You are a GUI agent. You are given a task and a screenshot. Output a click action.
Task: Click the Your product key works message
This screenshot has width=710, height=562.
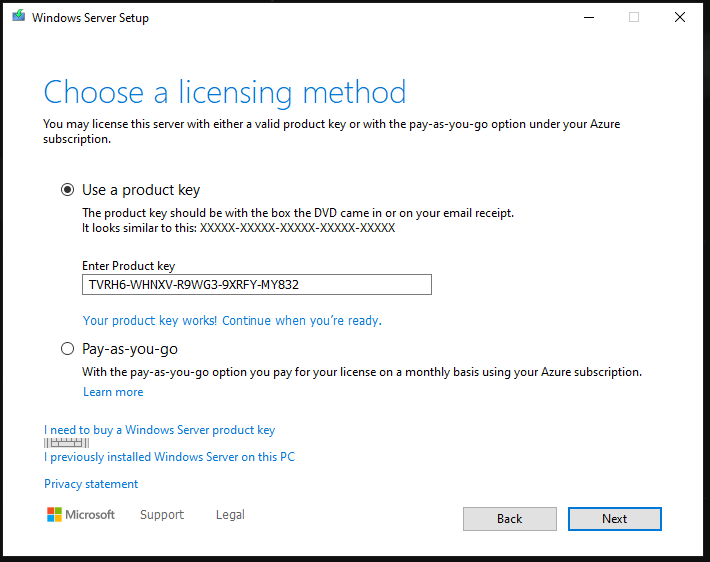tap(232, 321)
